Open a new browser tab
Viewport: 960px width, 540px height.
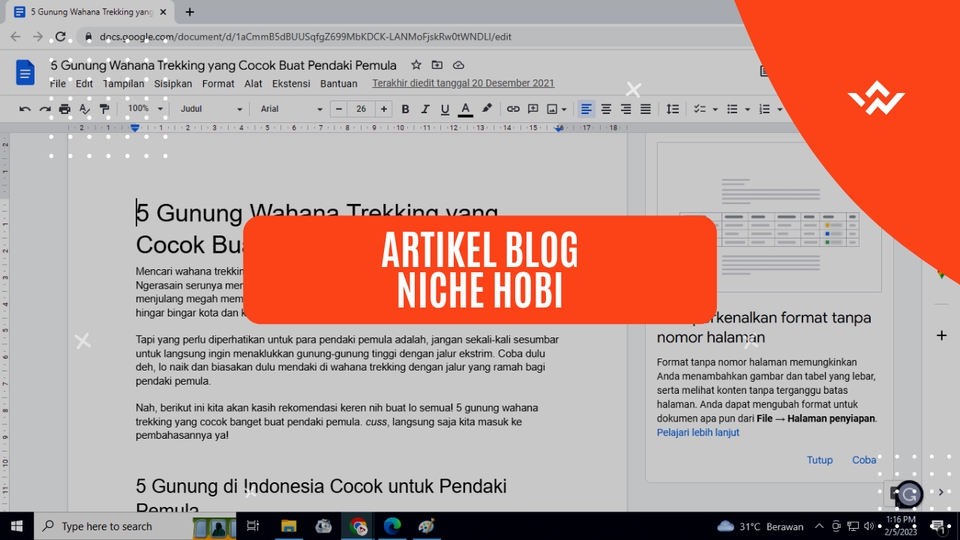[190, 12]
